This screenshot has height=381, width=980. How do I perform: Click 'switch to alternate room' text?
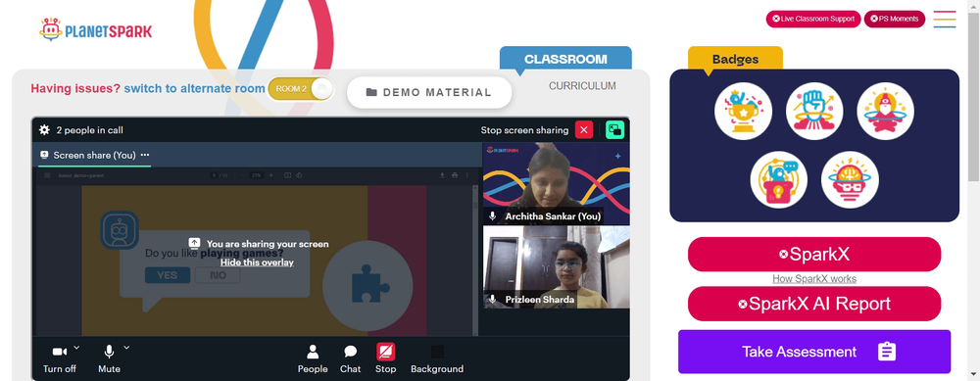tap(194, 89)
